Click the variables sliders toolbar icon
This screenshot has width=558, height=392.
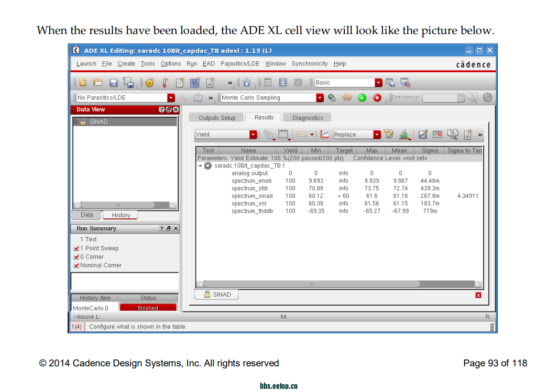point(195,83)
